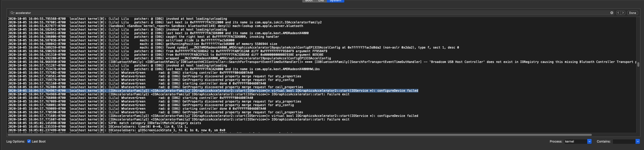Clear the search text with X icon
The image size is (644, 150).
[x=612, y=13]
